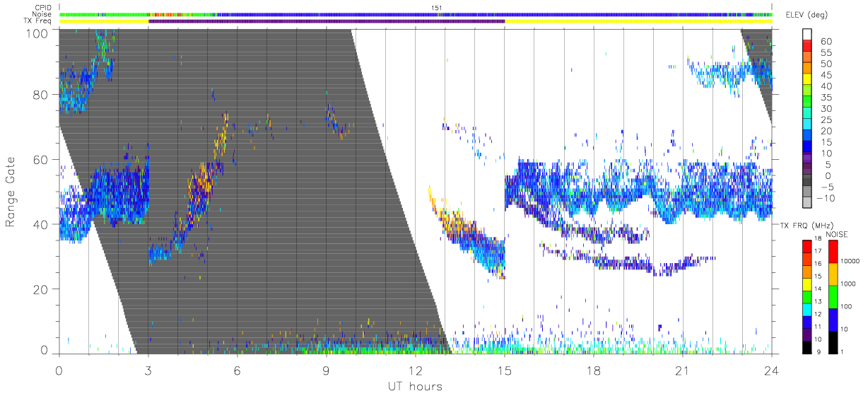Click the 100 label on NOISE scale
This screenshot has width=868, height=401.
pyautogui.click(x=846, y=306)
